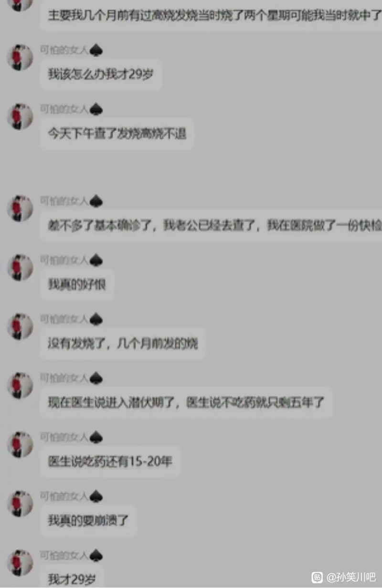Tap avatar beside 今天下午查了发烧高烧不退
382x588 pixels.
[x=20, y=116]
